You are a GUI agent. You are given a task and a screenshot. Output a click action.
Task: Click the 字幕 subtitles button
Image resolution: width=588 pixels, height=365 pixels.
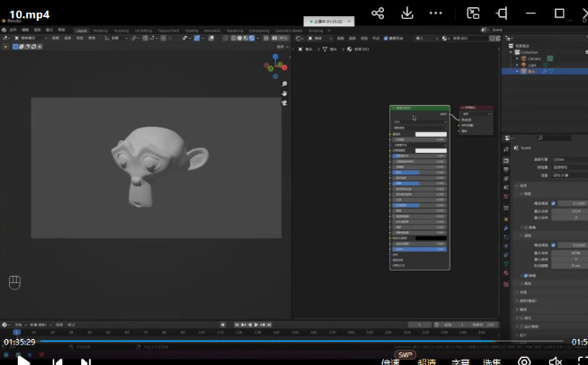pos(460,362)
